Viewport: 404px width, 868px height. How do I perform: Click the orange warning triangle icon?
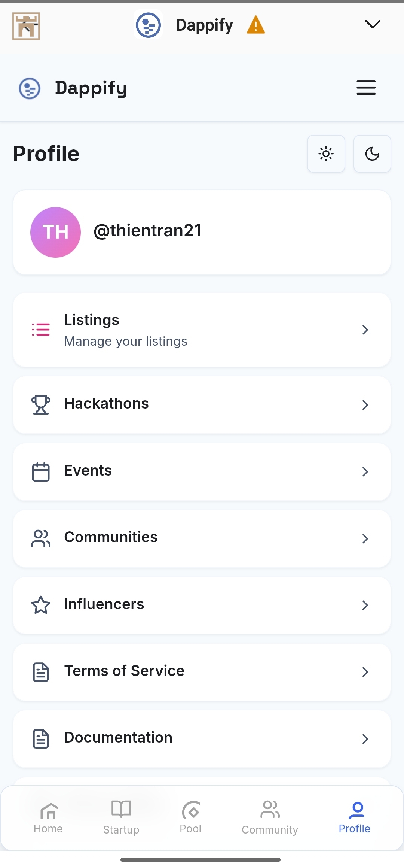coord(256,25)
